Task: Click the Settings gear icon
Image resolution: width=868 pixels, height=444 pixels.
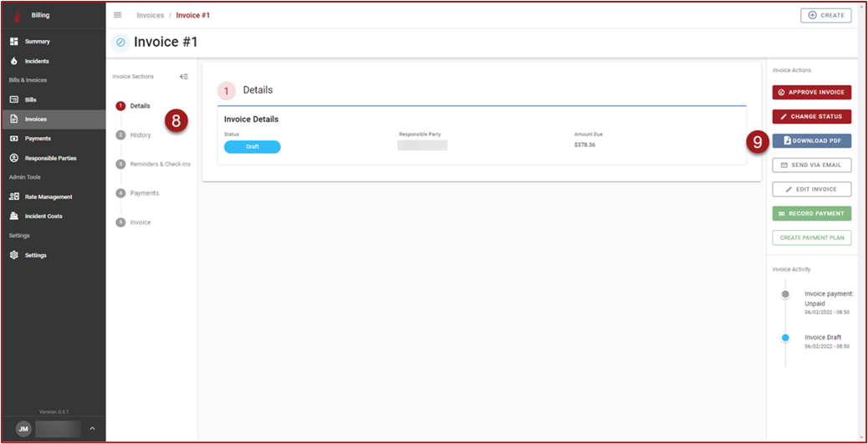Action: 14,255
